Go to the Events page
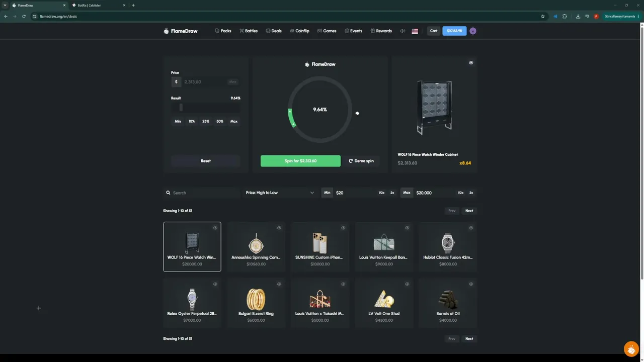Viewport: 644px width, 362px height. (x=353, y=31)
